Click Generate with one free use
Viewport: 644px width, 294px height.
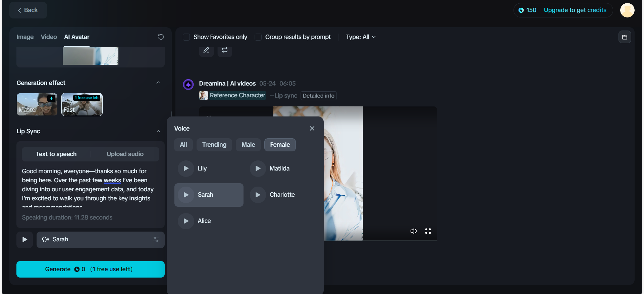[91, 269]
